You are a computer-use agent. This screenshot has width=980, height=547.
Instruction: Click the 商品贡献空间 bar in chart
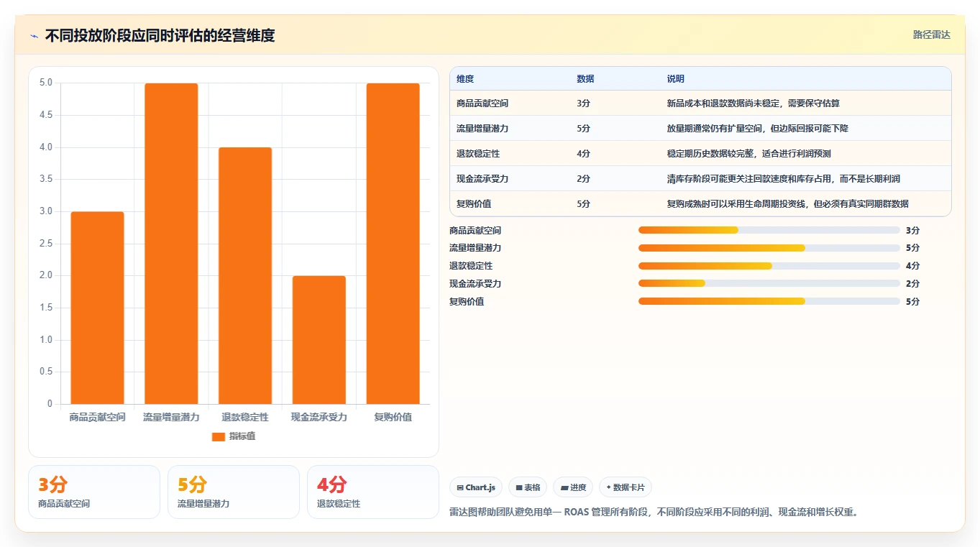[x=97, y=308]
